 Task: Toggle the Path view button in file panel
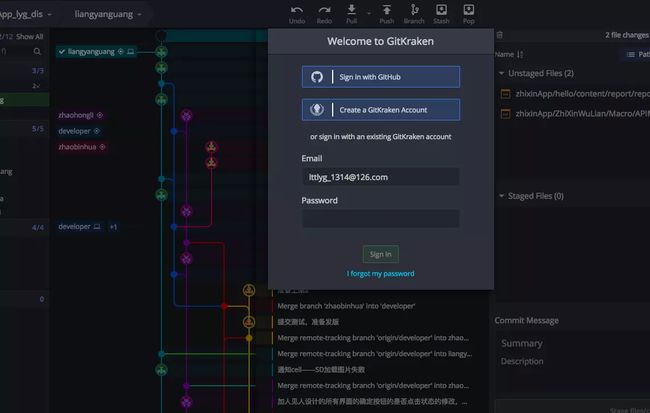(x=638, y=54)
